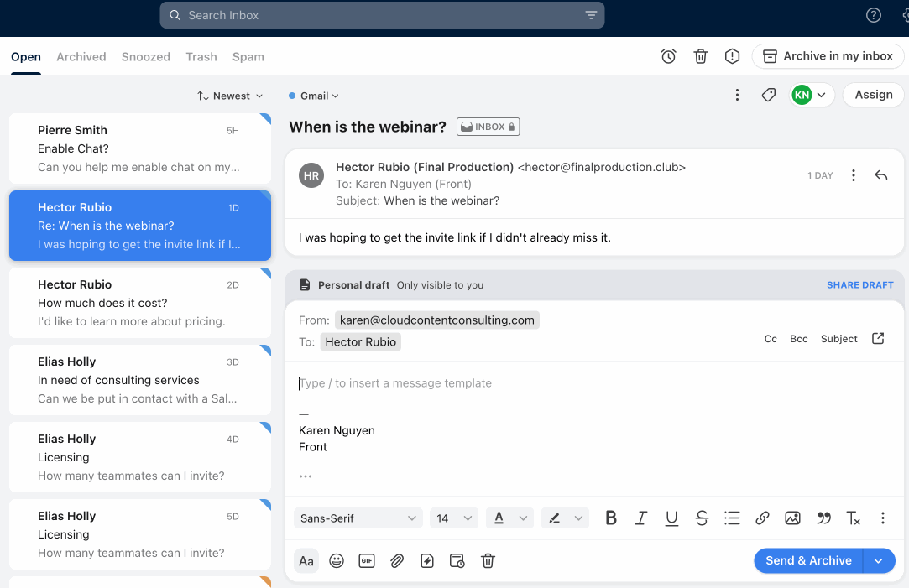Insert a hyperlink in the draft
The width and height of the screenshot is (909, 588).
click(762, 518)
